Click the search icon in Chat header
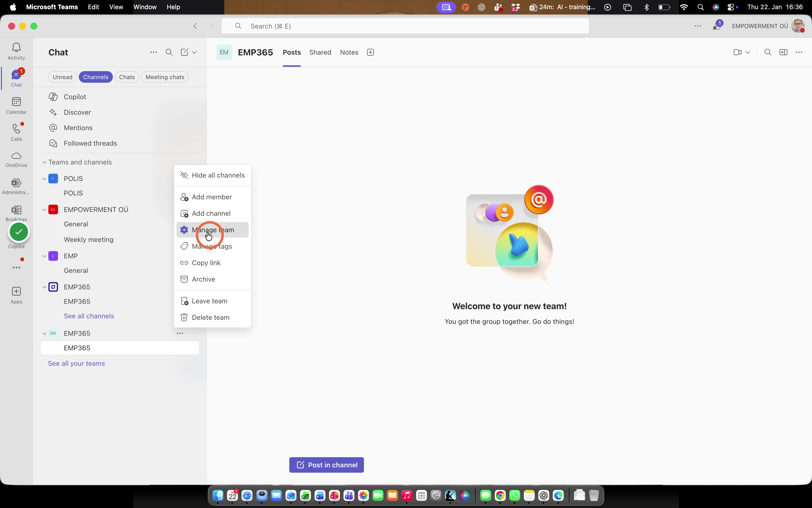812x508 pixels. (x=169, y=52)
